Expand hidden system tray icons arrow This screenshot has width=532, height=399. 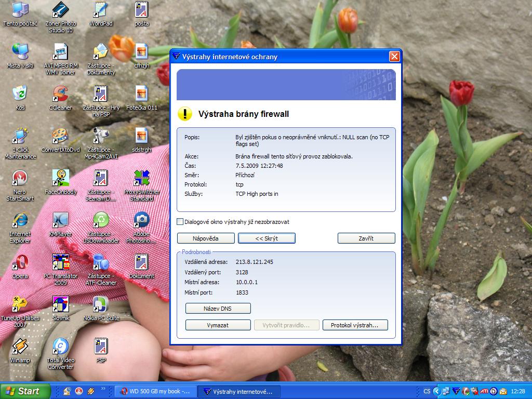pyautogui.click(x=437, y=391)
